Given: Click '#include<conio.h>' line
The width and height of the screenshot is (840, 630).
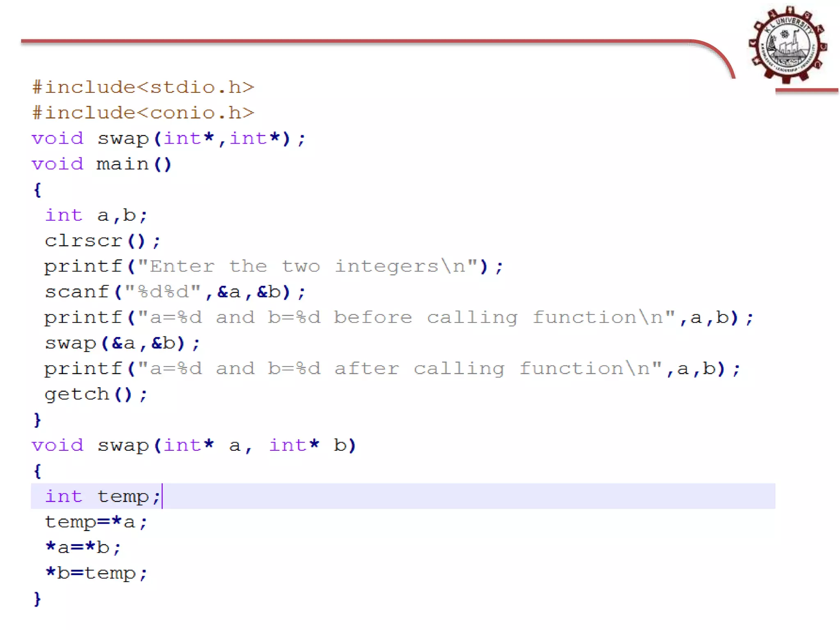Looking at the screenshot, I should click(x=143, y=113).
